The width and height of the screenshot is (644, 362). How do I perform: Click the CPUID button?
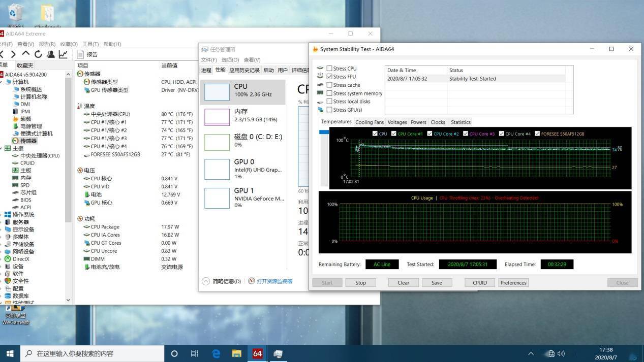click(480, 283)
